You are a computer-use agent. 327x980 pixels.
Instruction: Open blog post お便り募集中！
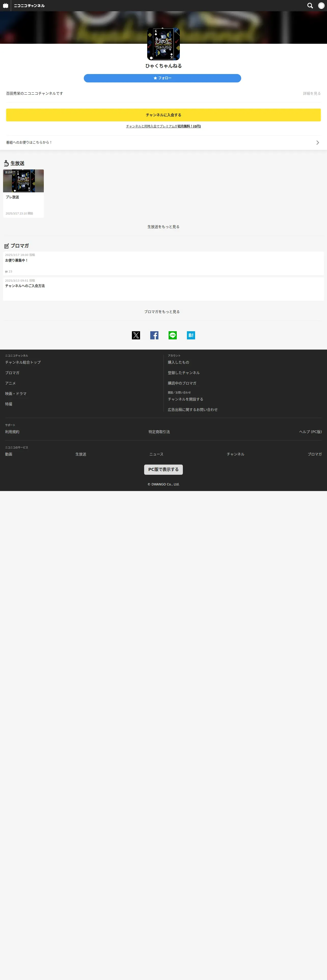(16, 261)
